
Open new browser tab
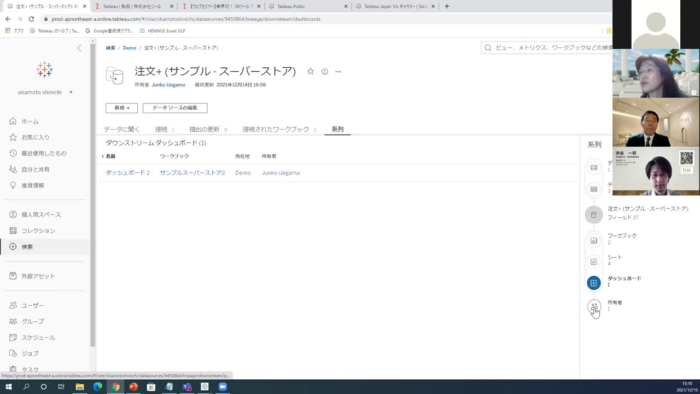[x=446, y=6]
